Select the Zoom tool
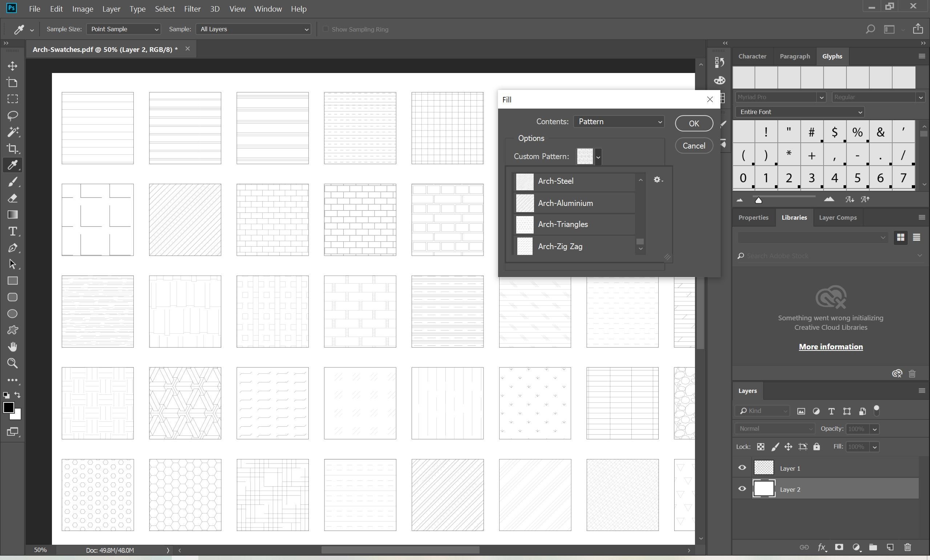930x560 pixels. tap(12, 363)
